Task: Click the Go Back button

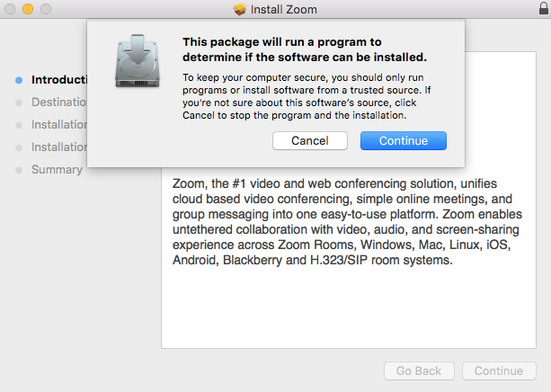Action: coord(419,370)
